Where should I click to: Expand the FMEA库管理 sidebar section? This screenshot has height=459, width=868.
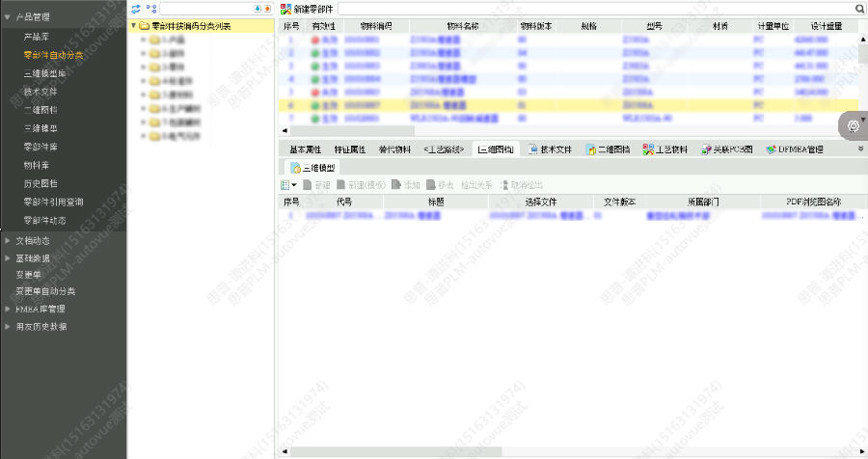7,309
